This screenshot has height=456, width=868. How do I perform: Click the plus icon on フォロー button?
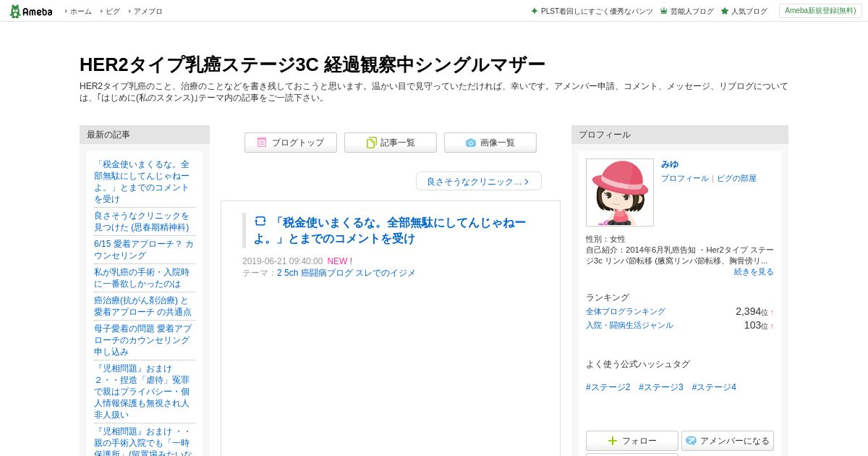pyautogui.click(x=613, y=441)
